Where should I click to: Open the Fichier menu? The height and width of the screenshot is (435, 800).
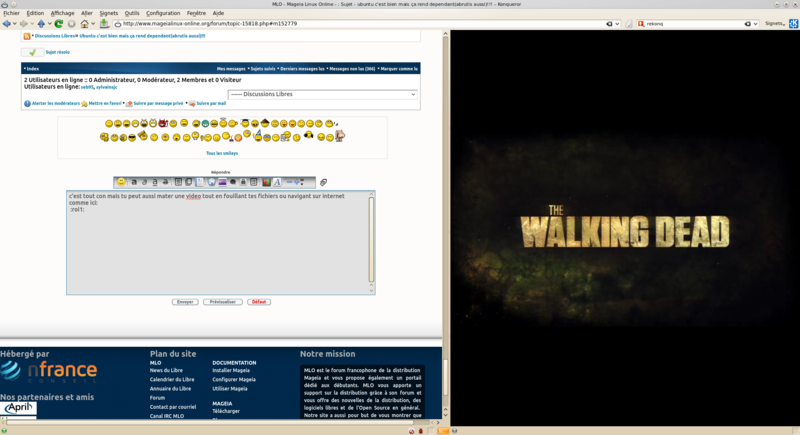pyautogui.click(x=11, y=13)
